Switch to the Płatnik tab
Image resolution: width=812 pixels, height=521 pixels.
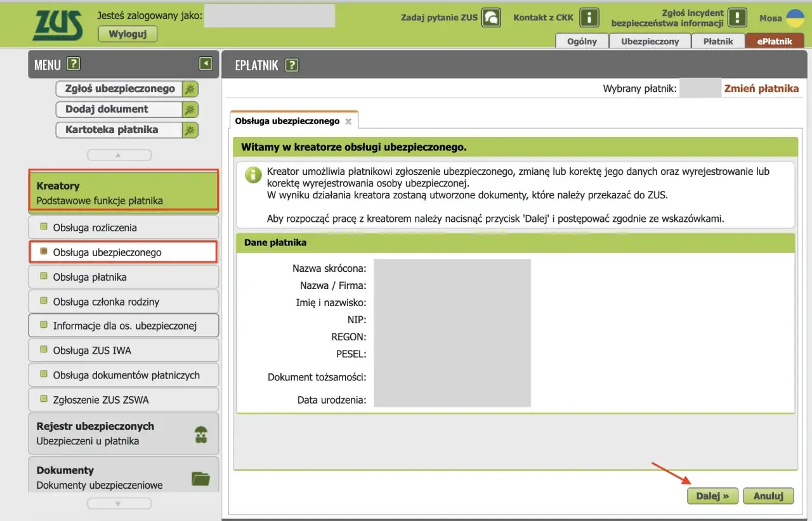click(718, 41)
